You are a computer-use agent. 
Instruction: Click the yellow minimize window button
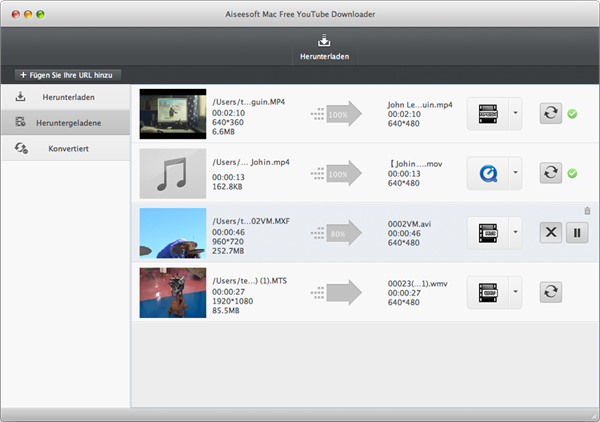pos(28,15)
